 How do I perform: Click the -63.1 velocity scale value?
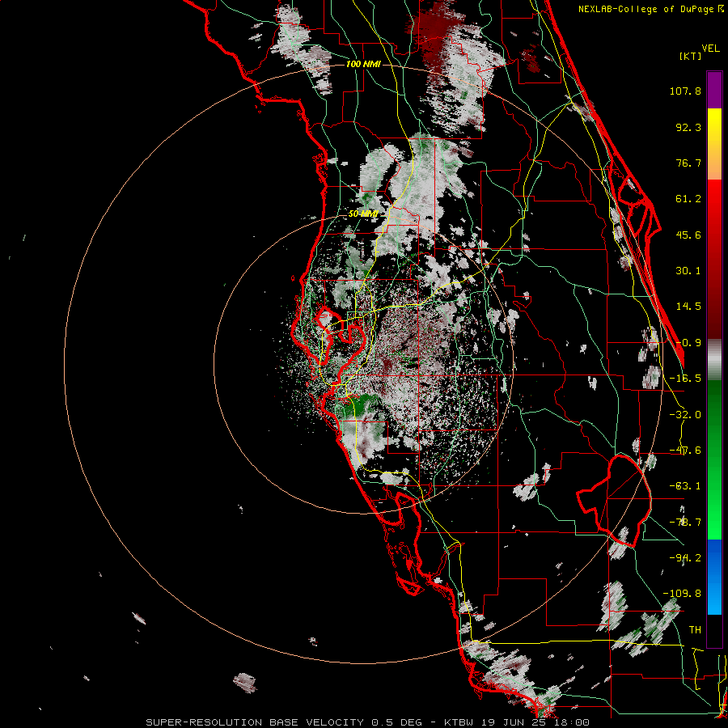tap(685, 486)
